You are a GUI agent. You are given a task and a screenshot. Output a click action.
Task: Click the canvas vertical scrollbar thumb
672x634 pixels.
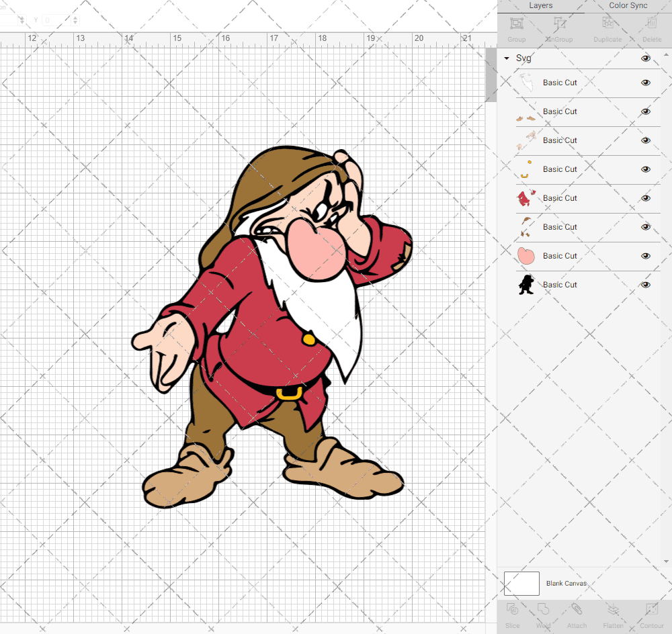point(491,75)
